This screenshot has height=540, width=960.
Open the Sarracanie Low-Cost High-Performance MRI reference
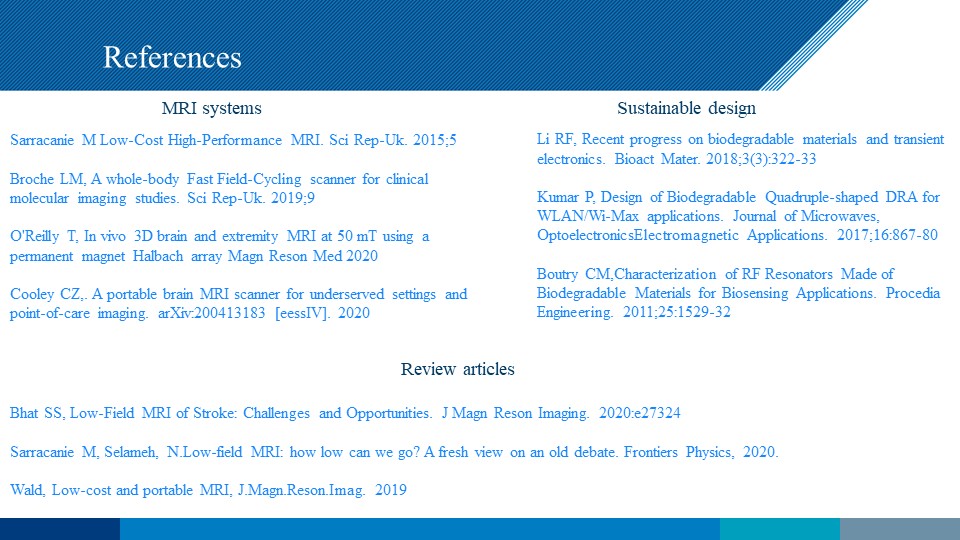pos(232,140)
